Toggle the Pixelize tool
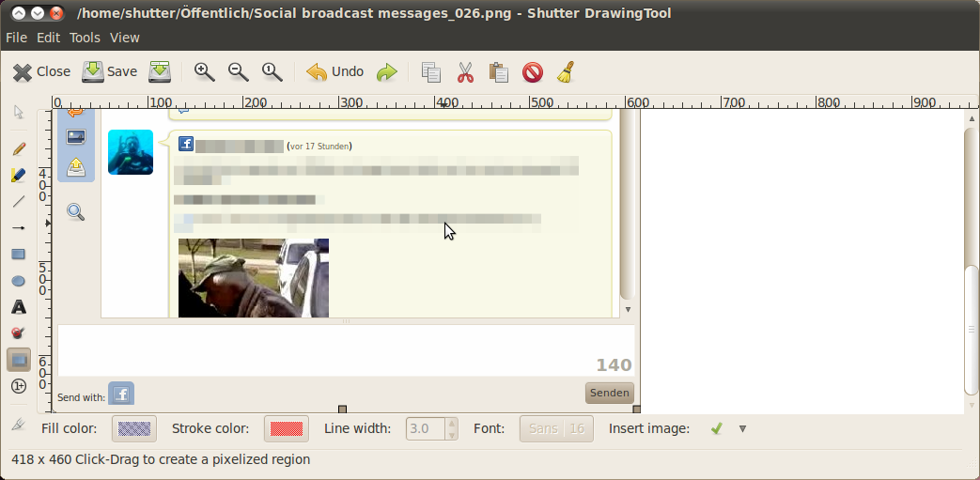Screen dimensions: 980x480 pos(18,360)
